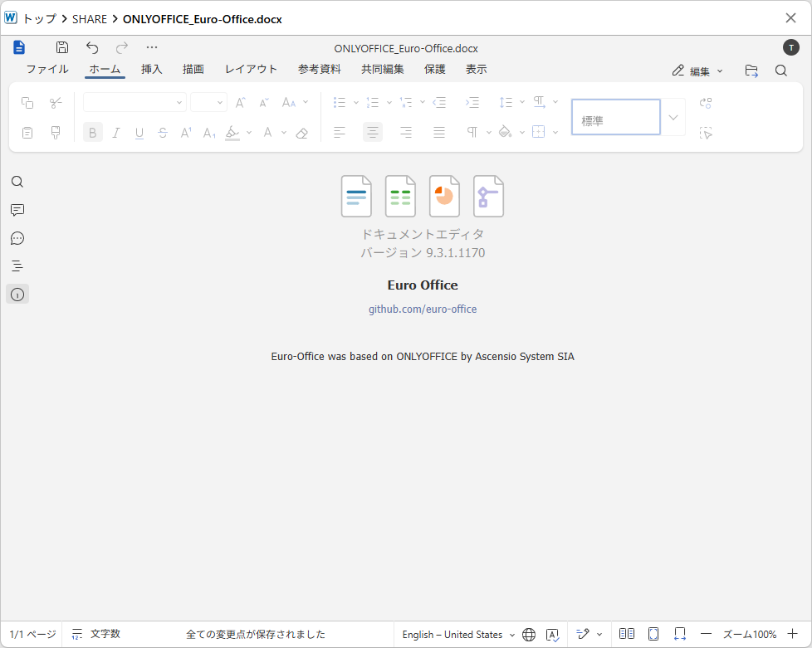The width and height of the screenshot is (812, 648).
Task: Toggle italic formatting
Action: click(116, 133)
